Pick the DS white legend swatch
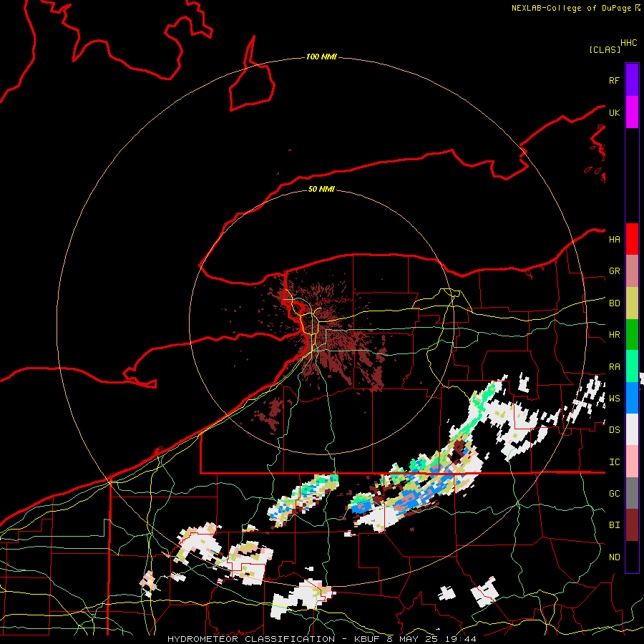Image resolution: width=644 pixels, height=644 pixels. 632,429
